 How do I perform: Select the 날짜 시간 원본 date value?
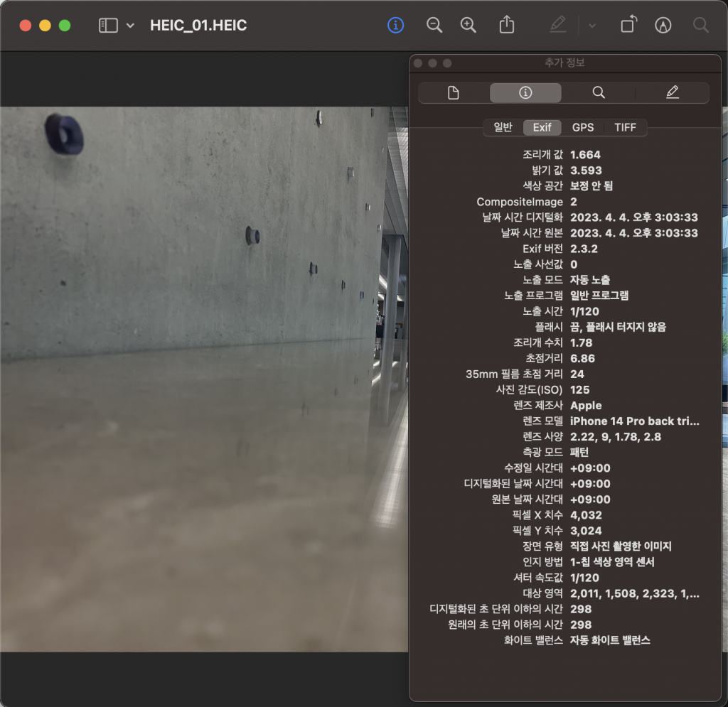point(633,233)
